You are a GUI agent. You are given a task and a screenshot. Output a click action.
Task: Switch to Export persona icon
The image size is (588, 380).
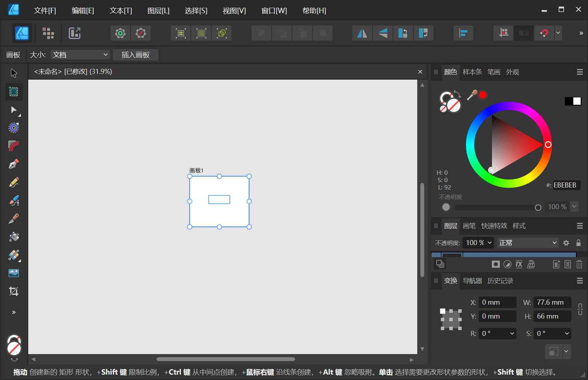tap(75, 33)
